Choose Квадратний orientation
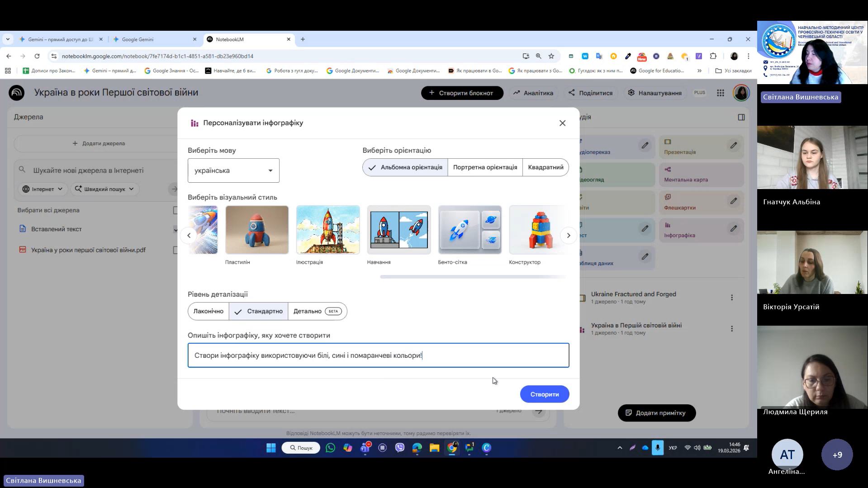 tap(545, 167)
